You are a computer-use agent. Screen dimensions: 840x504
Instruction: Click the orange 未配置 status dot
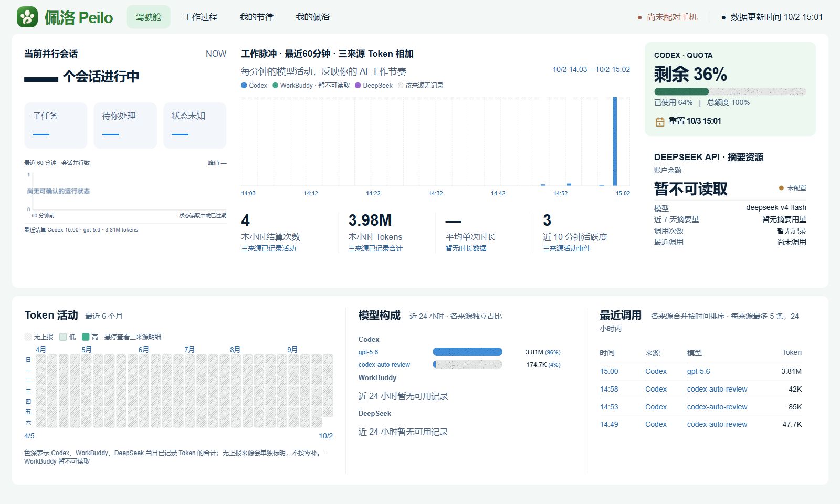point(781,188)
